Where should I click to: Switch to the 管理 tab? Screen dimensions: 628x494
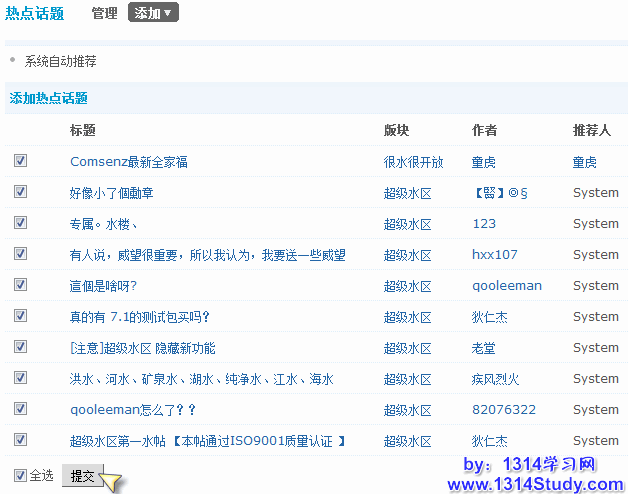(104, 13)
